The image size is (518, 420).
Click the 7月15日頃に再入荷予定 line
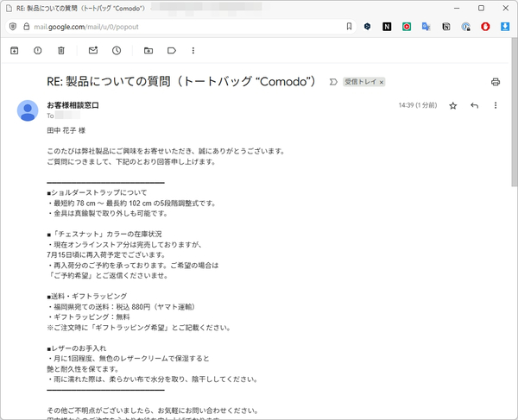(106, 255)
